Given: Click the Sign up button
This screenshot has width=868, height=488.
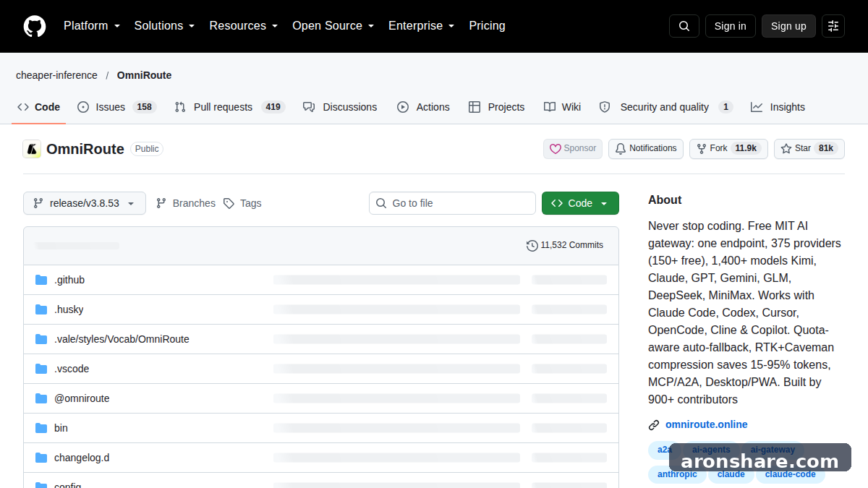Looking at the screenshot, I should (788, 26).
